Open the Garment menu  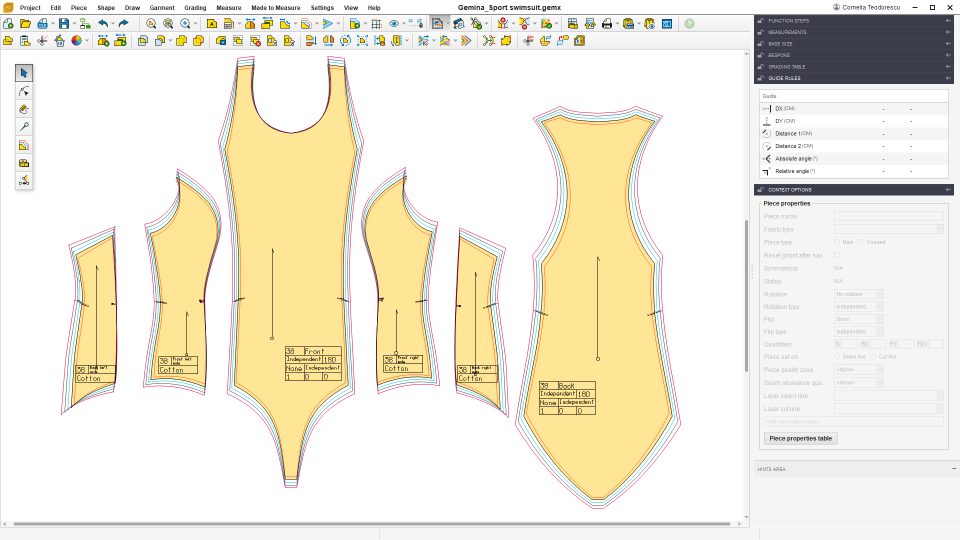coord(162,8)
